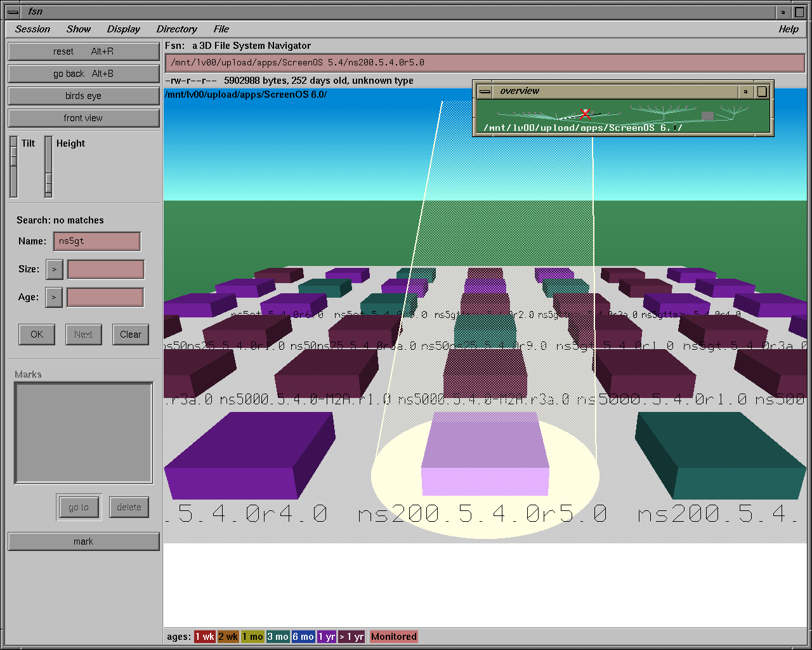Toggle the Age comparison operator button
The image size is (812, 650).
(x=55, y=297)
